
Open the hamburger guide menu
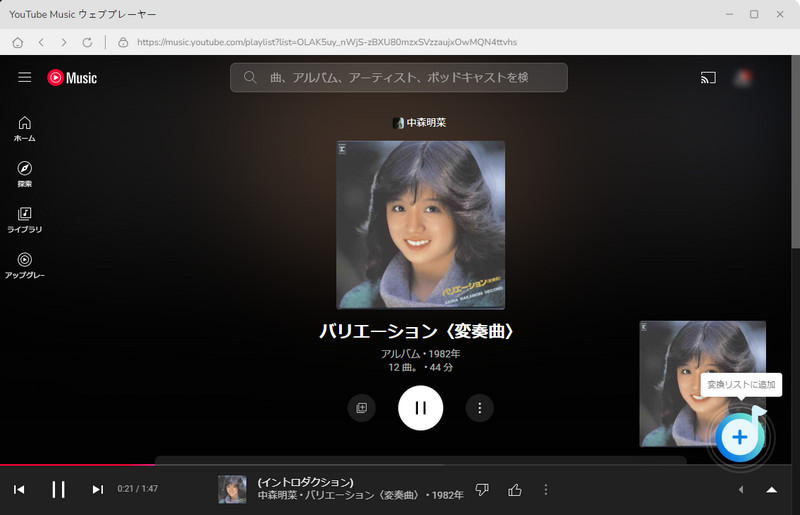[24, 78]
